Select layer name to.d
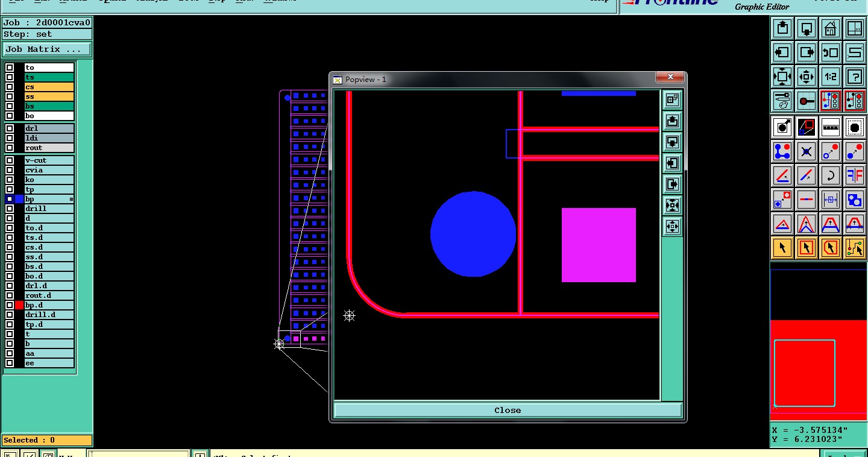 point(49,228)
